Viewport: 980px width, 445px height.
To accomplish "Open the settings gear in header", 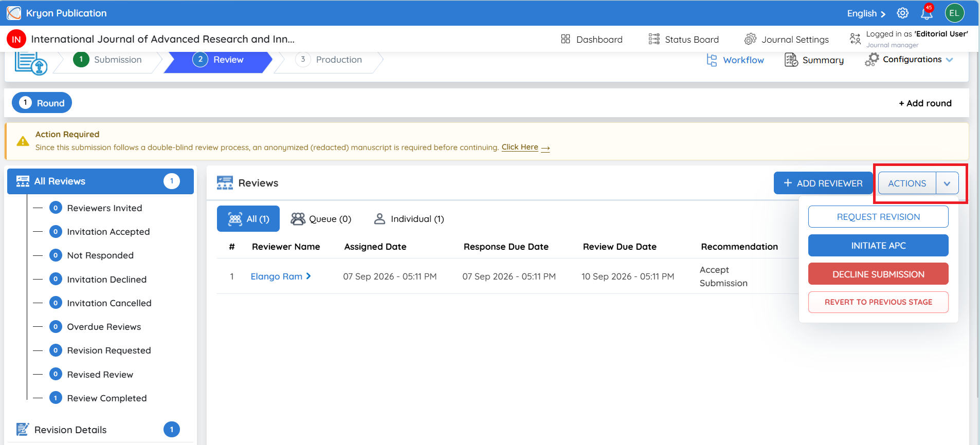I will (x=903, y=13).
